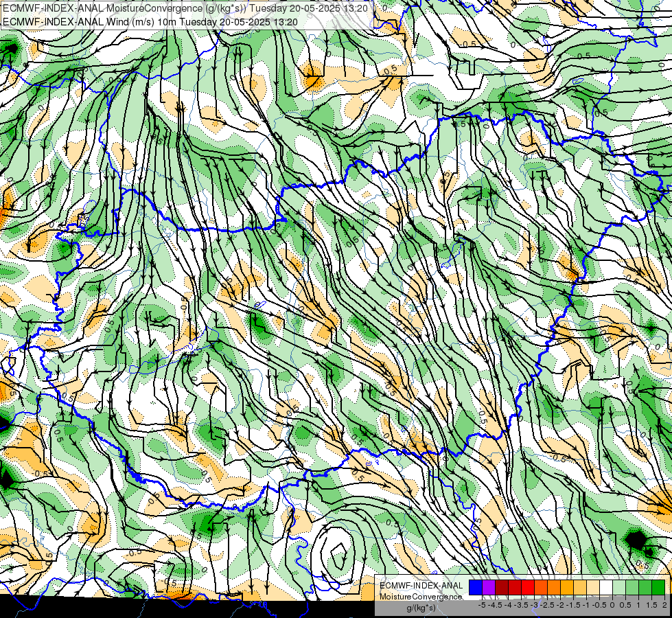The width and height of the screenshot is (672, 618).
Task: Click the legend's MoistureConvergence label
Action: (x=421, y=597)
